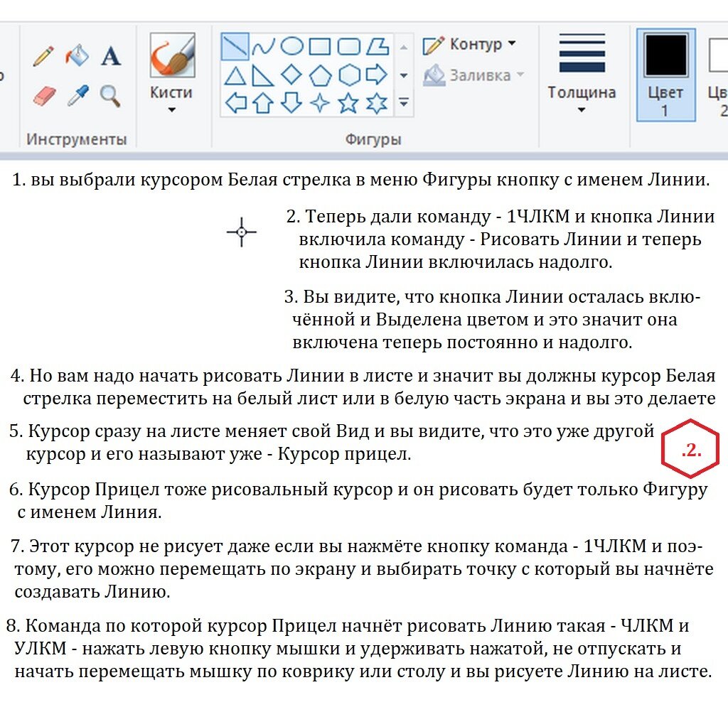Open the Кисти dropdown arrow

pos(171,110)
